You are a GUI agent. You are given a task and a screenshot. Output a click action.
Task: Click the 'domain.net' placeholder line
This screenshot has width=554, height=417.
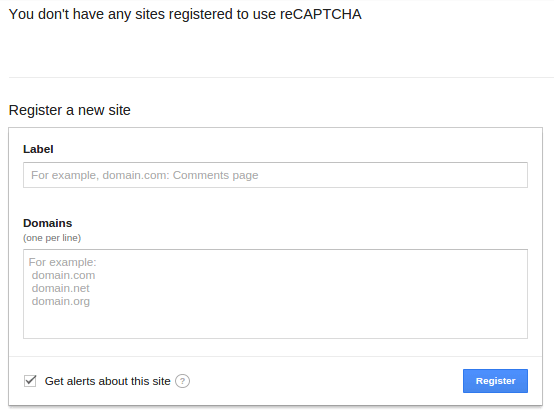pyautogui.click(x=60, y=288)
